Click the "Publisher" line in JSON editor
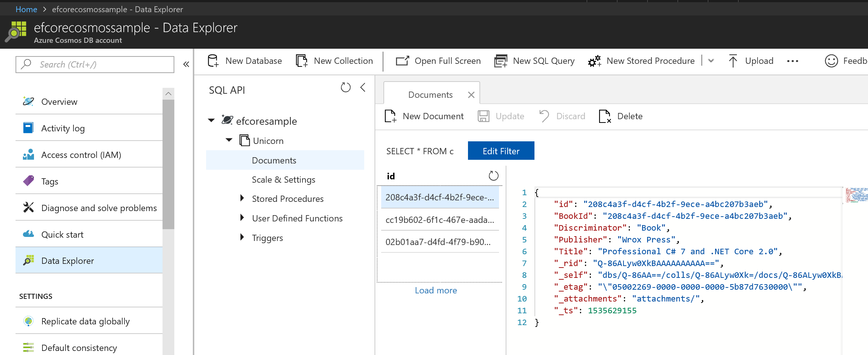The width and height of the screenshot is (868, 355). click(616, 239)
